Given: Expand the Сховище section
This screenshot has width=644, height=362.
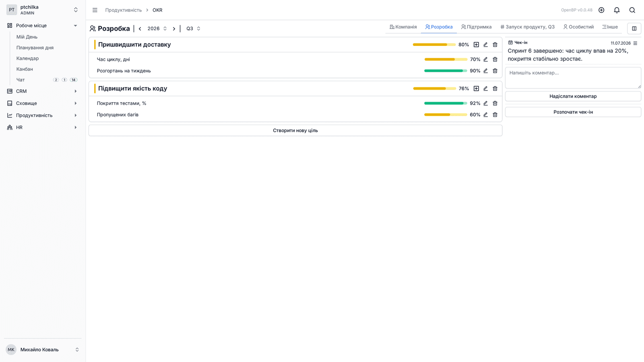Looking at the screenshot, I should [43, 103].
